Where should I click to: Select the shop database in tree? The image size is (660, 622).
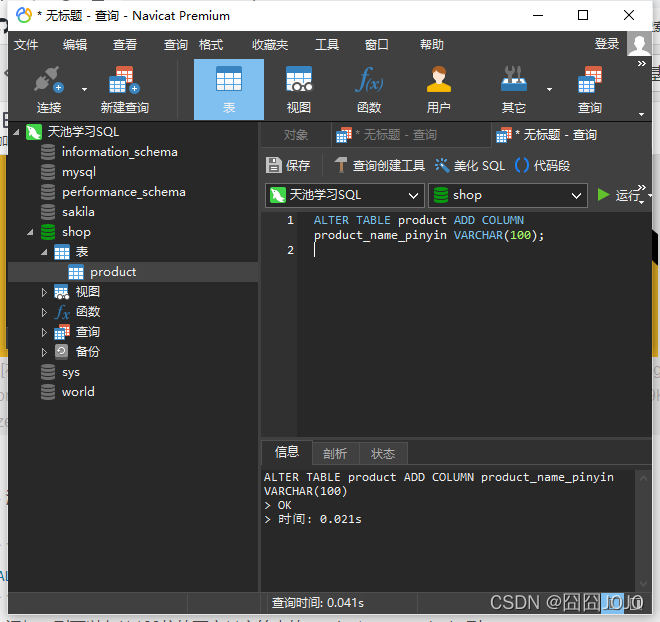(76, 232)
